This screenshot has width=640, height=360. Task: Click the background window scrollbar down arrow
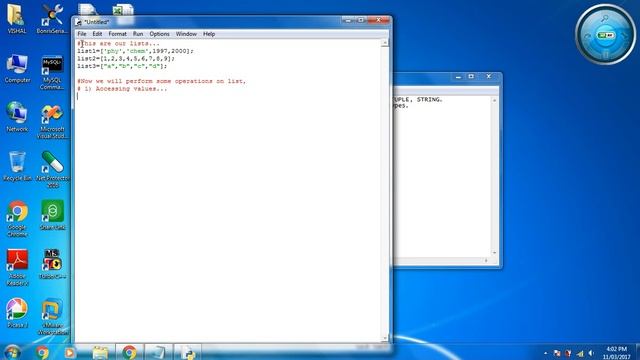tap(495, 253)
